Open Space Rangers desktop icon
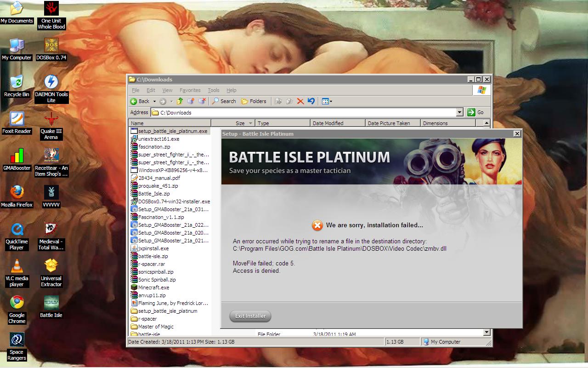 coord(17,346)
